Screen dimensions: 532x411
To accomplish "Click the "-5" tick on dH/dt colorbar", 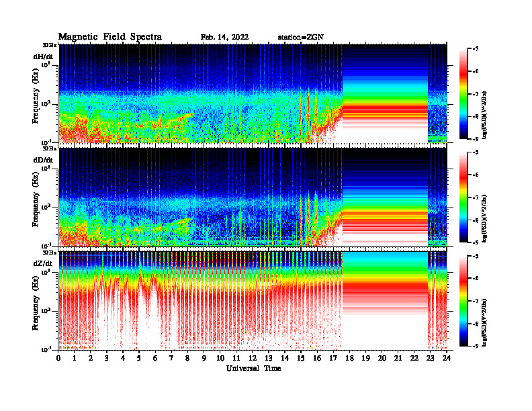I will coord(475,49).
